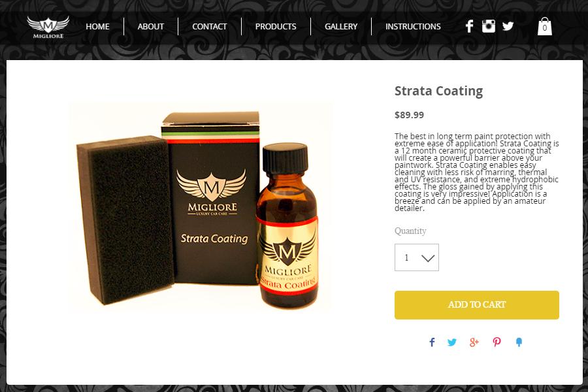This screenshot has height=392, width=588.
Task: Open the header Facebook icon
Action: tap(470, 26)
